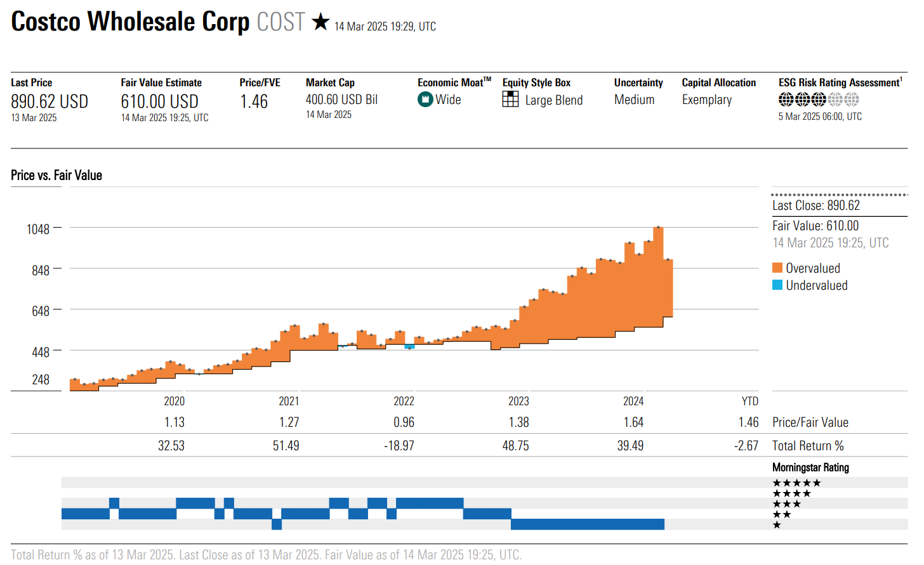This screenshot has height=565, width=924.
Task: Click the Economic Moat castle icon
Action: 425,100
